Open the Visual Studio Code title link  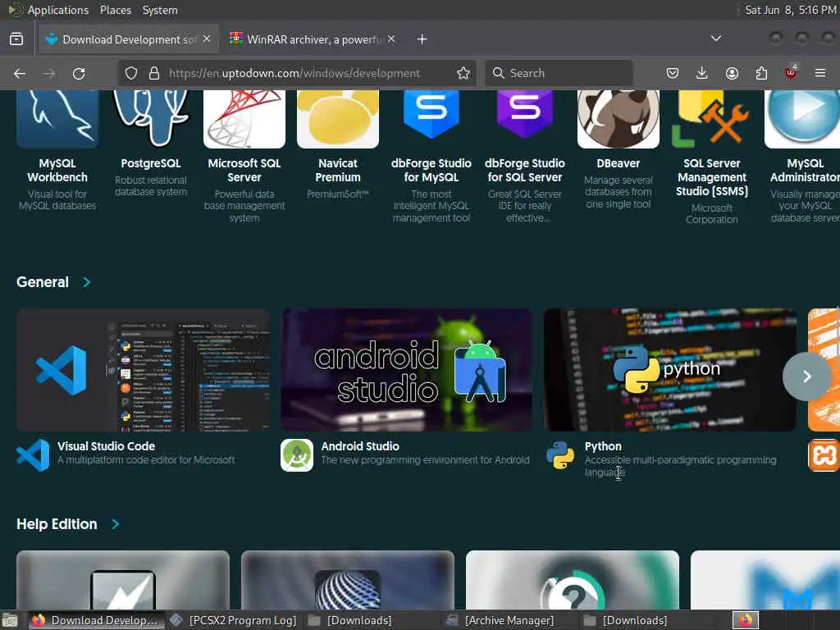coord(106,446)
